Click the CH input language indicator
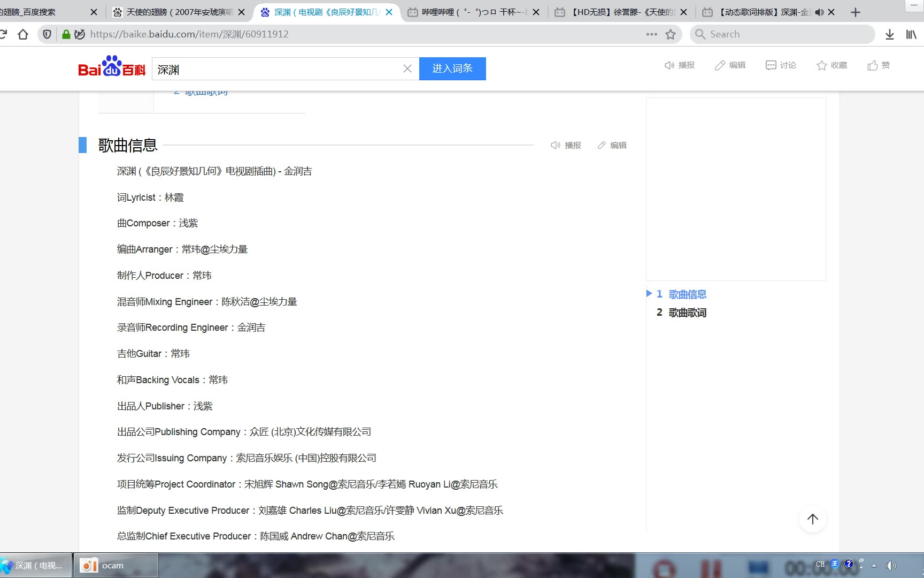 pyautogui.click(x=820, y=564)
